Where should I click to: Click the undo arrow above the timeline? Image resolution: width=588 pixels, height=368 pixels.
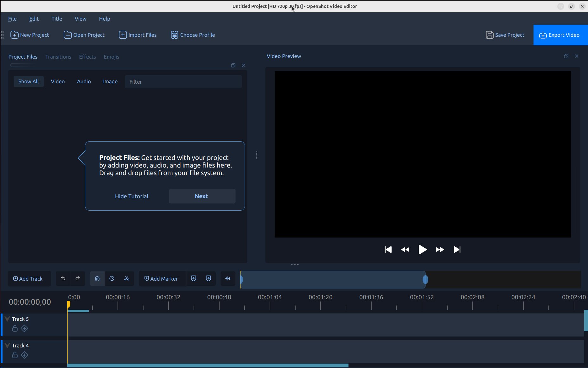coord(63,279)
